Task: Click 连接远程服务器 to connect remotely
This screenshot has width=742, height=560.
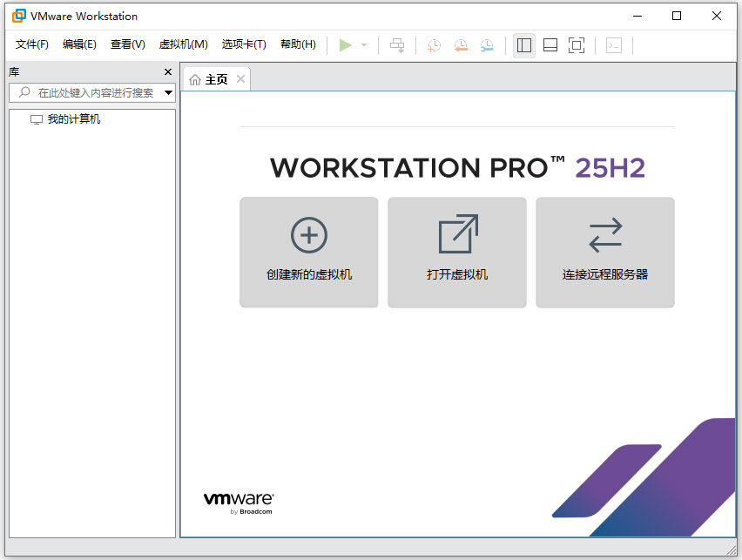Action: click(x=604, y=253)
